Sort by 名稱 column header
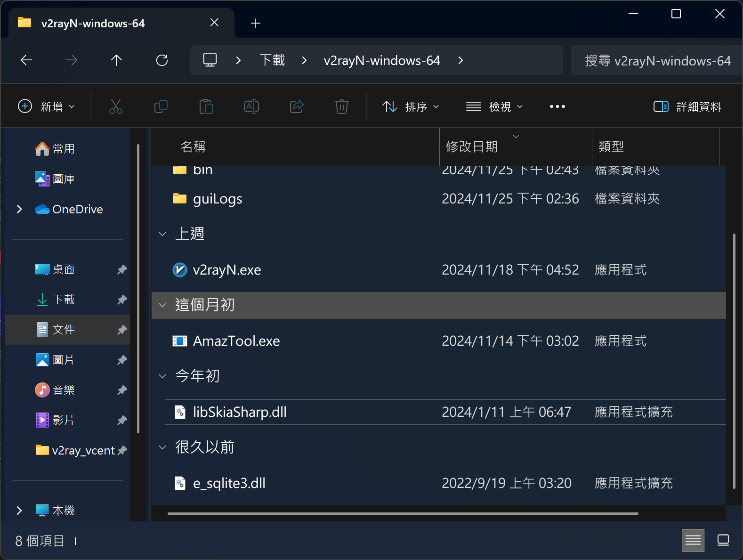The width and height of the screenshot is (743, 560). pos(296,146)
